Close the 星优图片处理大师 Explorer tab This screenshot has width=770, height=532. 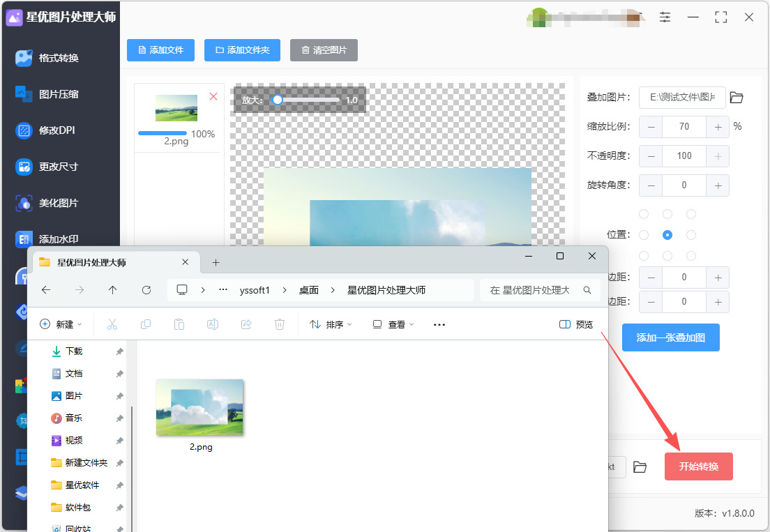(x=185, y=262)
